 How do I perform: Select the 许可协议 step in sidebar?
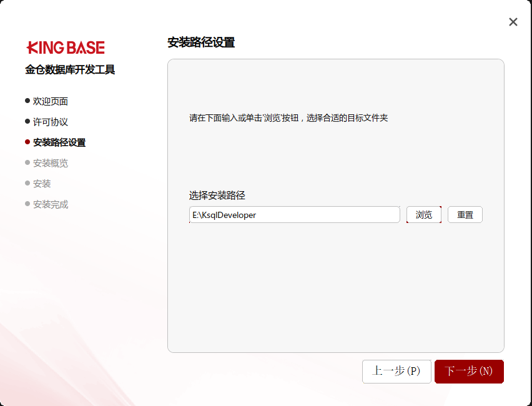[x=50, y=122]
